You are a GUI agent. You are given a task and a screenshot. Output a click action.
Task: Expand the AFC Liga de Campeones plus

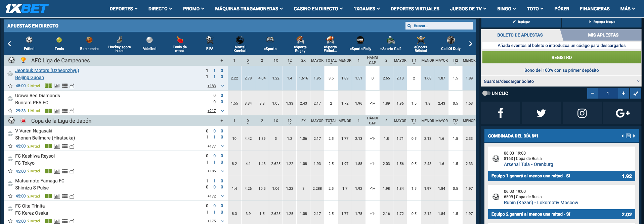click(222, 60)
